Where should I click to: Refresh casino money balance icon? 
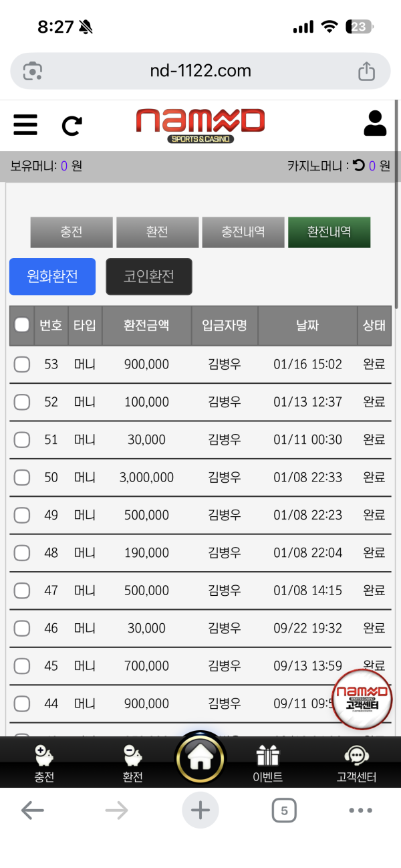359,166
